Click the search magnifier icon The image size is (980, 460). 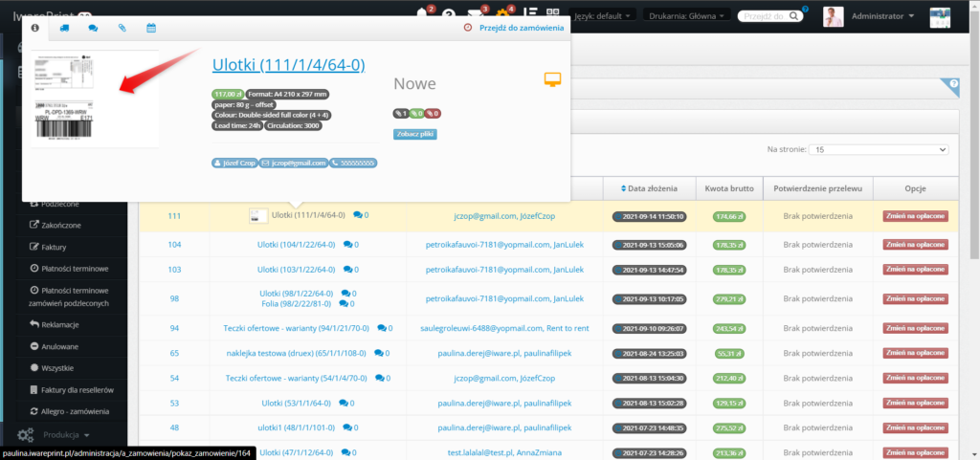coord(792,16)
